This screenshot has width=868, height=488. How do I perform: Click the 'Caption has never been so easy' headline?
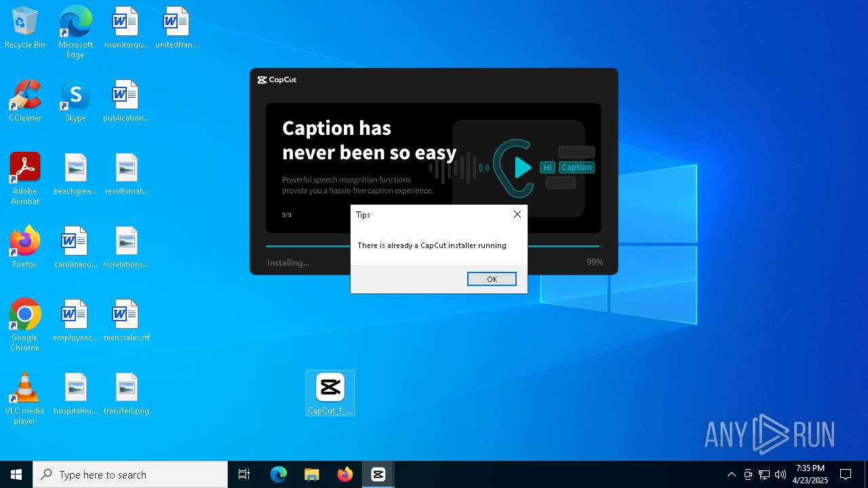click(369, 140)
